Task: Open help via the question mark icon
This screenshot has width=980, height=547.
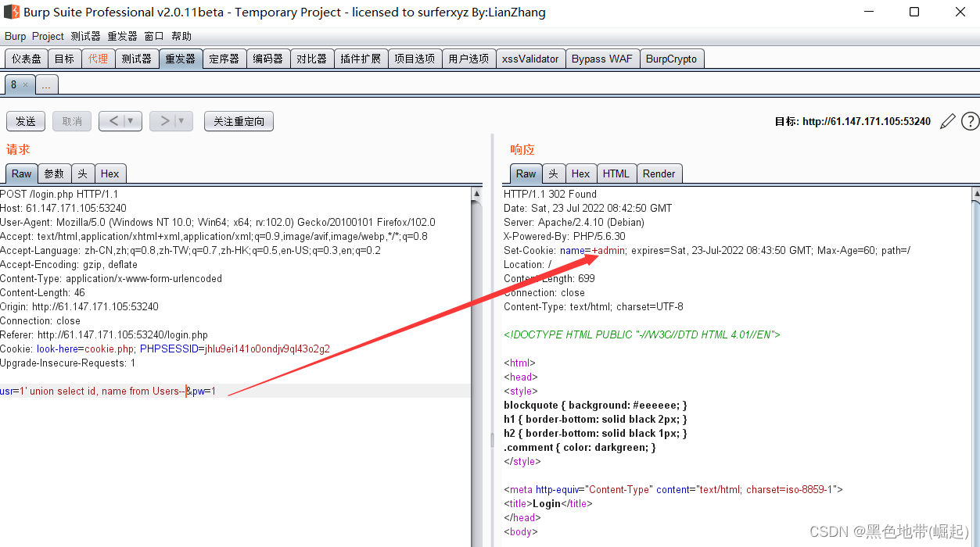Action: [970, 121]
